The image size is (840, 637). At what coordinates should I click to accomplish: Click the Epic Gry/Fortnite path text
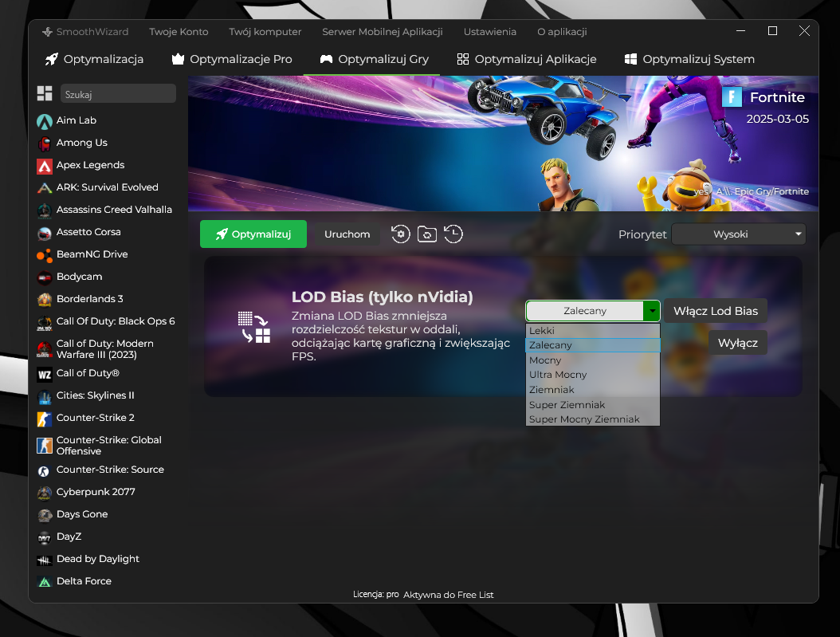click(763, 191)
